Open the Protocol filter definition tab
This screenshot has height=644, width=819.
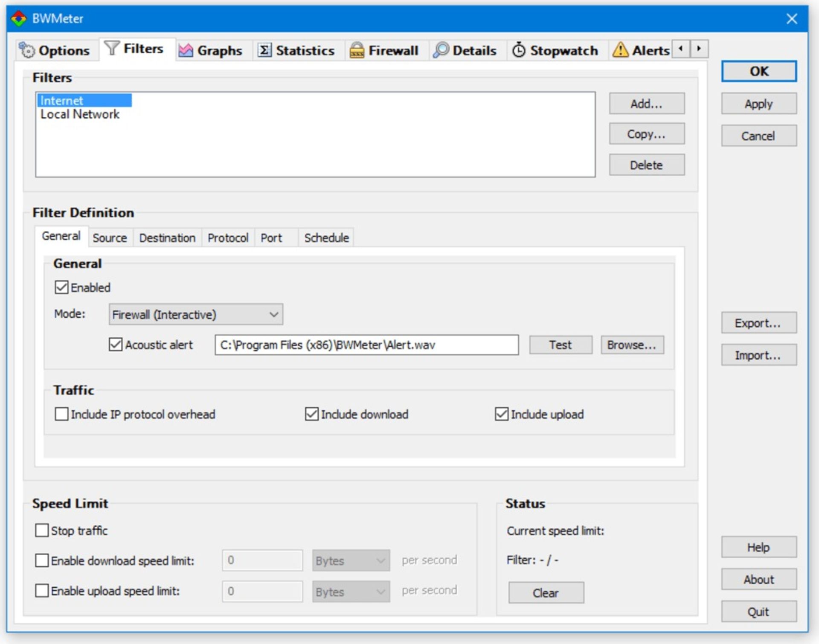[228, 238]
